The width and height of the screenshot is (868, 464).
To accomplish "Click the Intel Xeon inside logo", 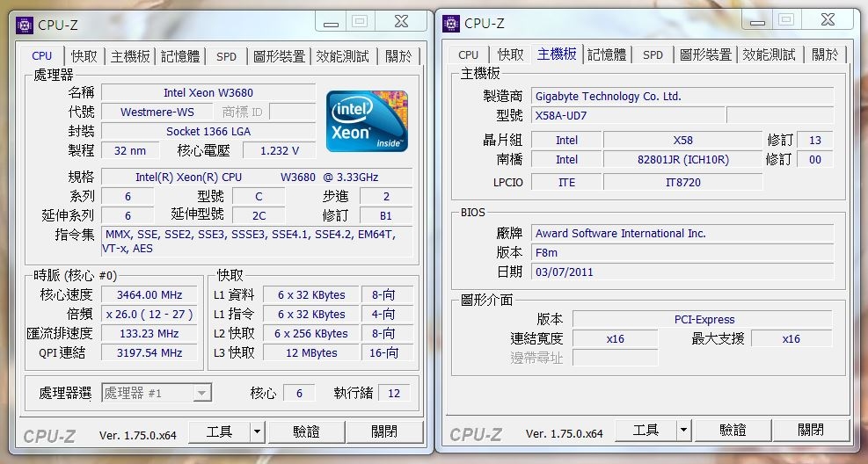I will tap(367, 121).
